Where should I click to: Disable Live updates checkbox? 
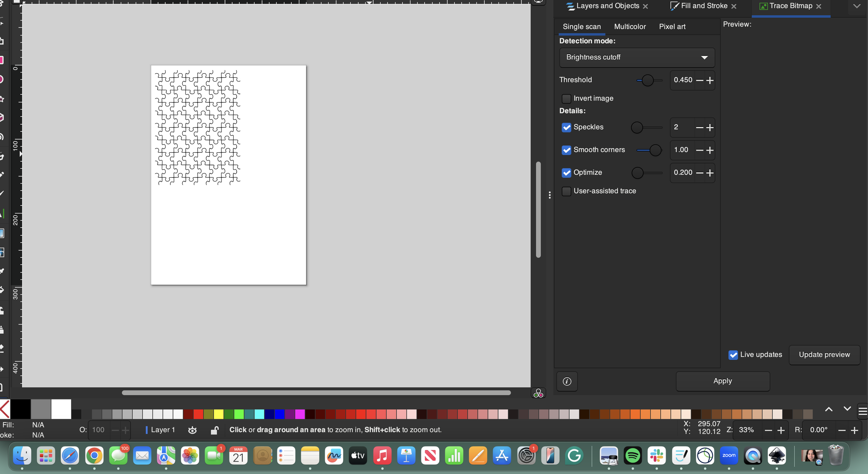click(x=733, y=355)
